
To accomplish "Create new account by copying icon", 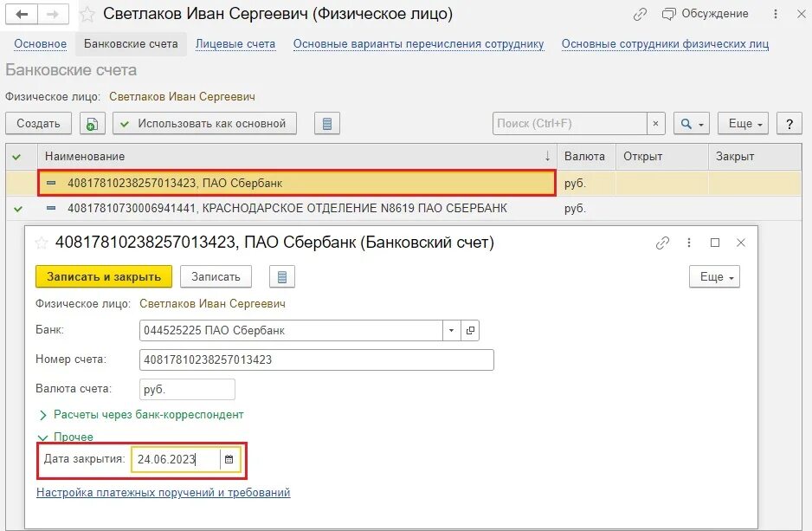I will click(92, 123).
